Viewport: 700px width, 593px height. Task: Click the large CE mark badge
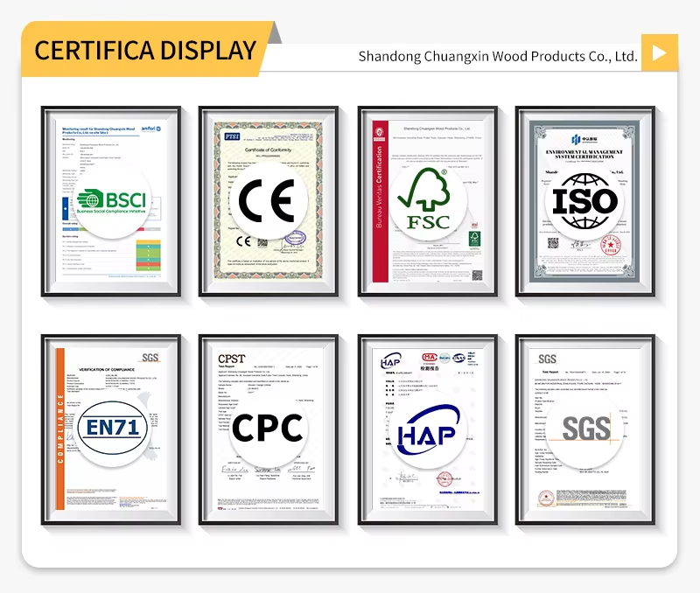268,201
